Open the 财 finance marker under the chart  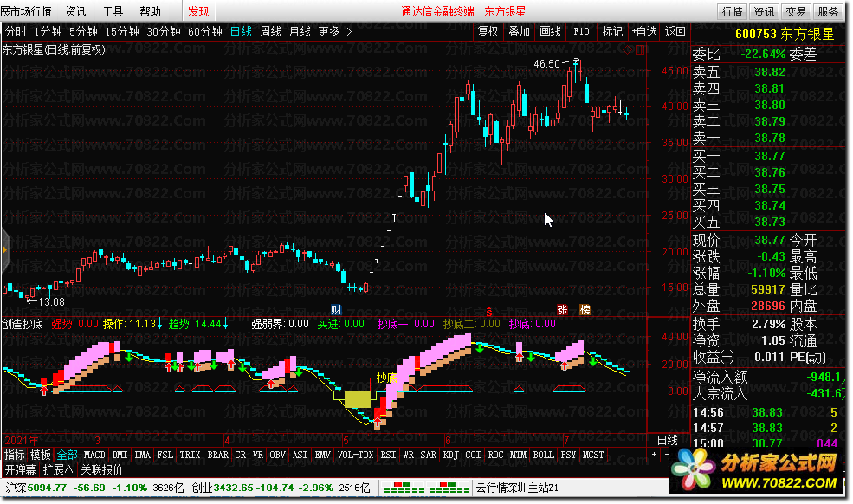[x=336, y=310]
